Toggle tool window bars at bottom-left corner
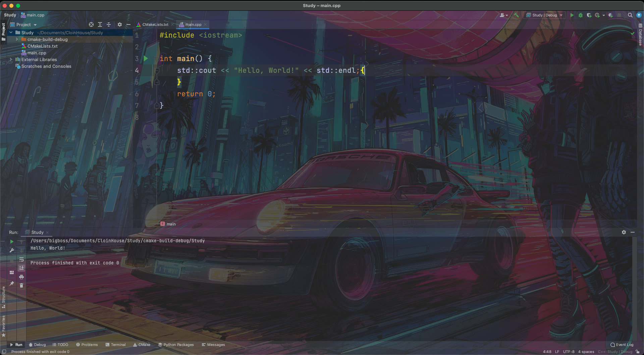644x355 pixels. point(4,352)
